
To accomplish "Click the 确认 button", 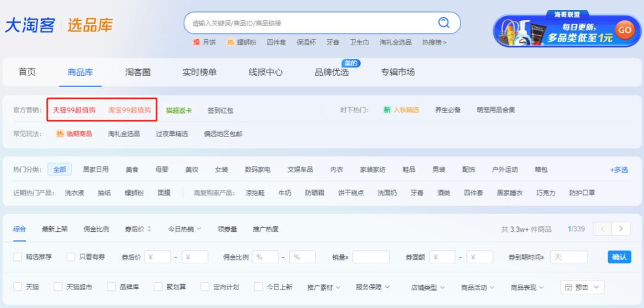I will pyautogui.click(x=619, y=257).
